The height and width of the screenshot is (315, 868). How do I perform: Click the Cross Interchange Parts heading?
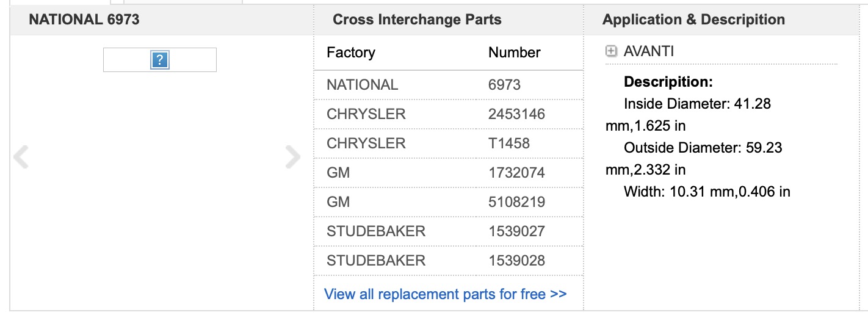point(417,20)
